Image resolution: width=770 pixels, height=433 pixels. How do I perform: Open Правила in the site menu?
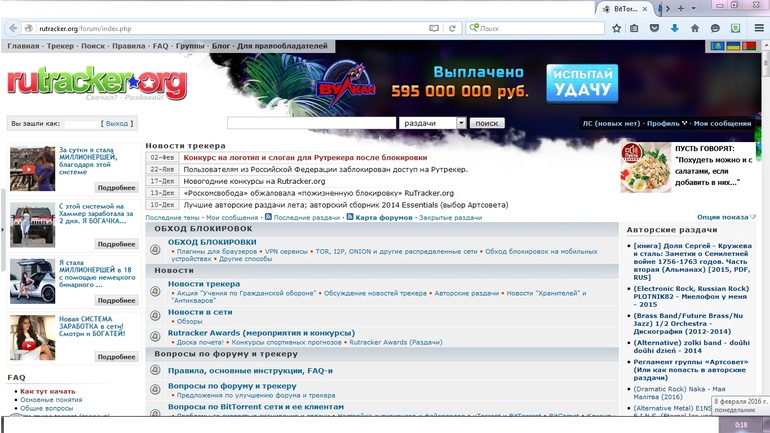tap(129, 46)
